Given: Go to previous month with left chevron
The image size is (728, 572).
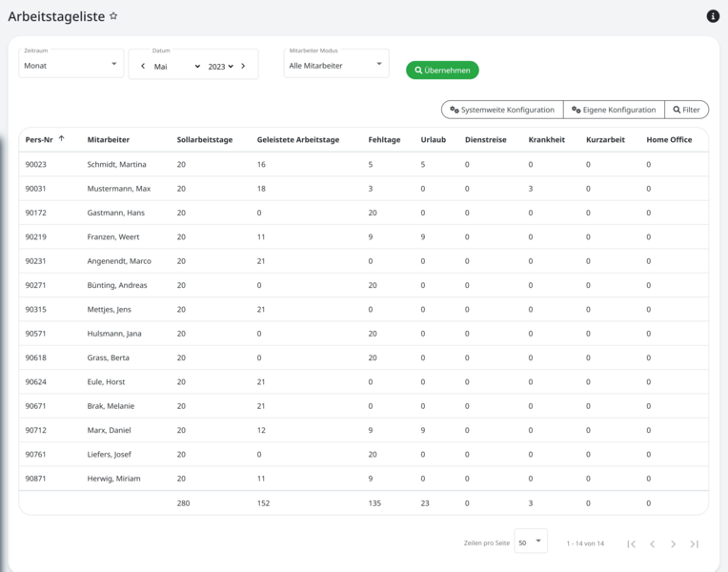Looking at the screenshot, I should tap(143, 67).
